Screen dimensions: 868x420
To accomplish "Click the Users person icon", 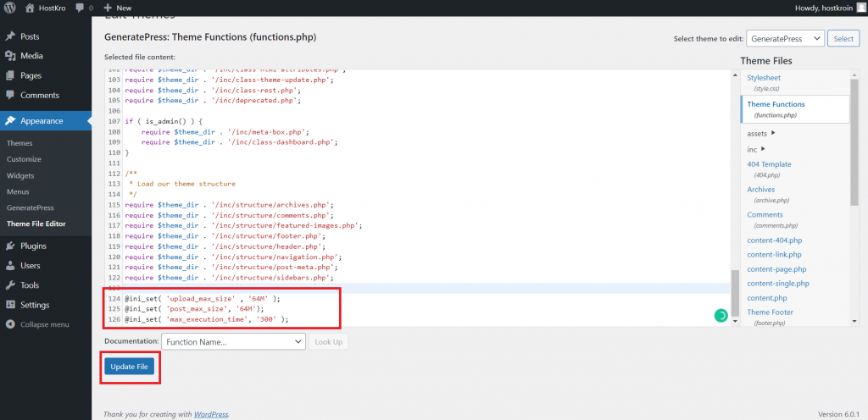I will [x=10, y=266].
